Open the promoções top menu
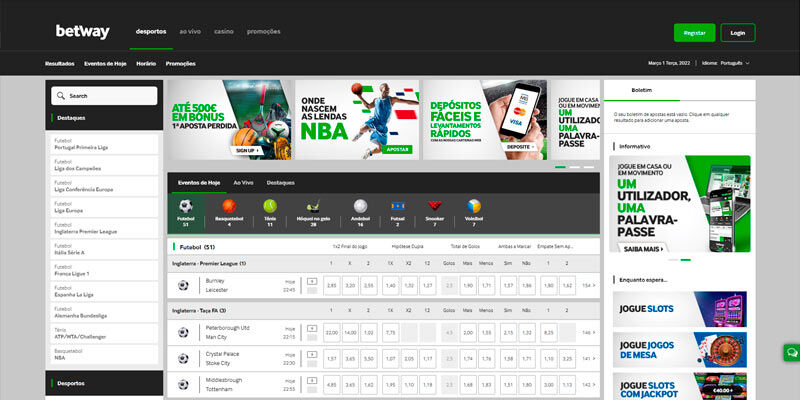 tap(264, 32)
